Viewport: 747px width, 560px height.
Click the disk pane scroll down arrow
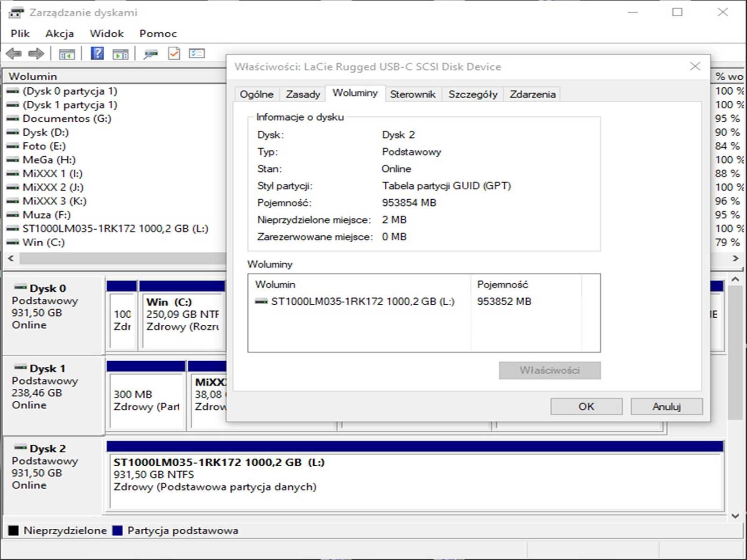pyautogui.click(x=735, y=516)
